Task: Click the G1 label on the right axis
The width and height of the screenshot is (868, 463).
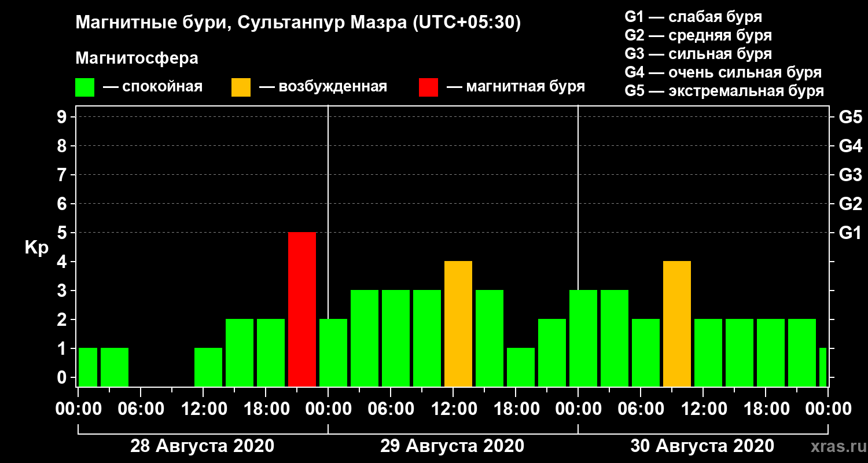Action: [850, 233]
